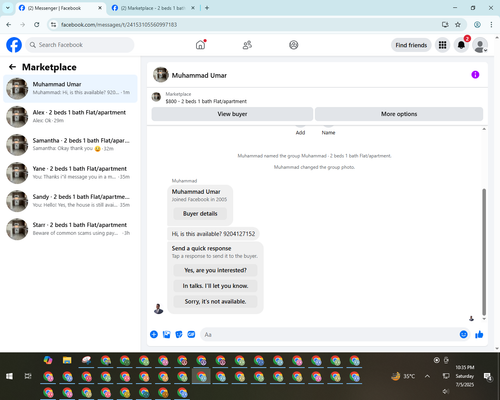Attach a photo using the image icon

point(166,334)
